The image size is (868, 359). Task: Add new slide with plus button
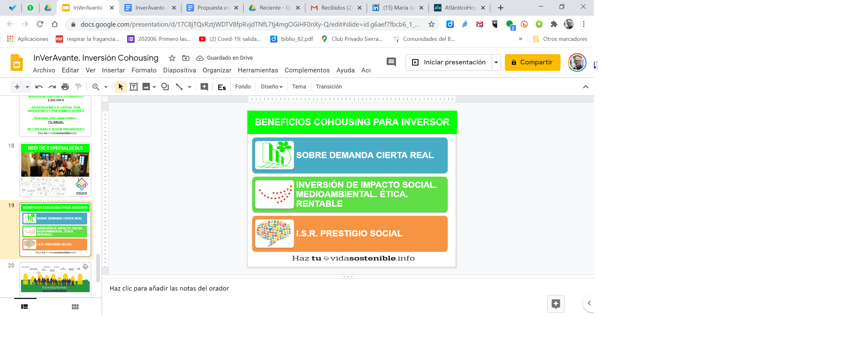pos(17,87)
